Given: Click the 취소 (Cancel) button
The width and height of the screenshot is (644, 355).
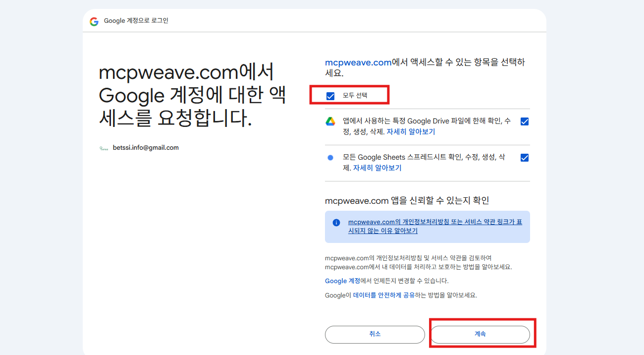Looking at the screenshot, I should [x=375, y=334].
